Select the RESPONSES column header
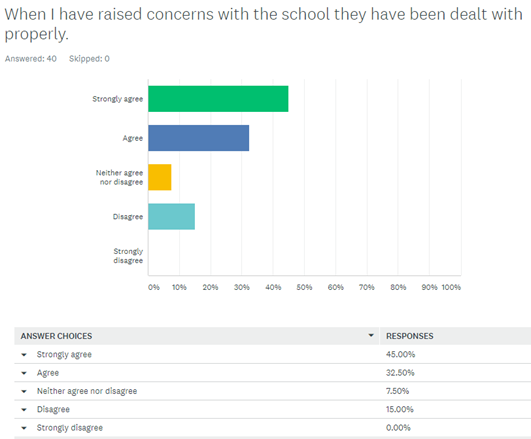 409,336
